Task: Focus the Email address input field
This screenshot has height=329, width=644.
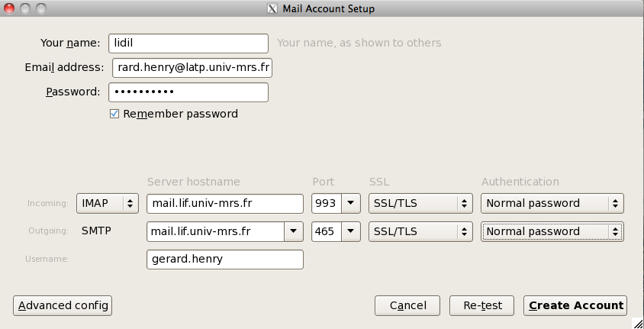Action: coord(192,67)
